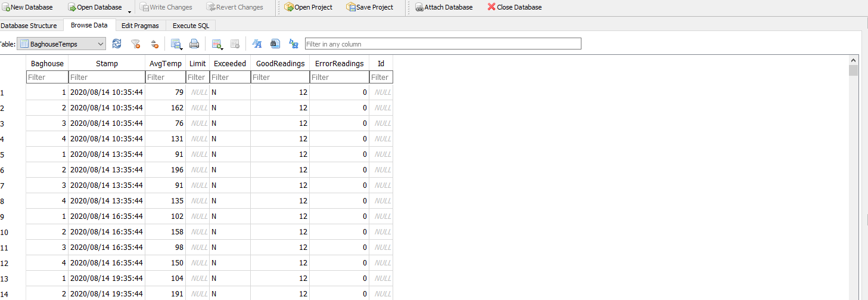Insert new record icon
The width and height of the screenshot is (868, 300).
click(217, 44)
